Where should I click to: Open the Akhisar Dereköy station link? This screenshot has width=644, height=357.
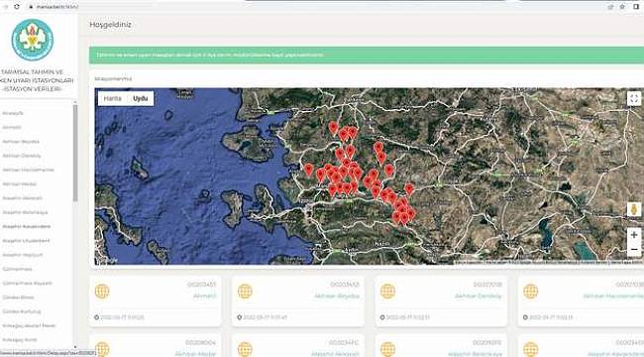coord(479,297)
